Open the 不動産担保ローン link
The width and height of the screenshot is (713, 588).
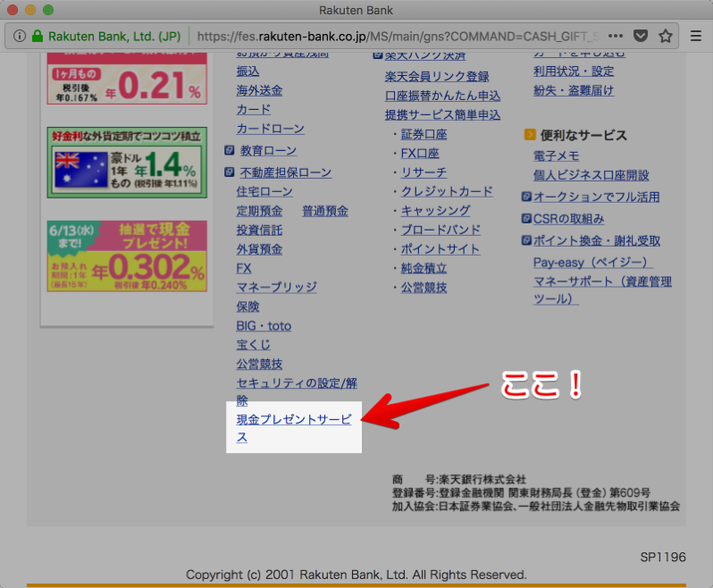coord(286,172)
